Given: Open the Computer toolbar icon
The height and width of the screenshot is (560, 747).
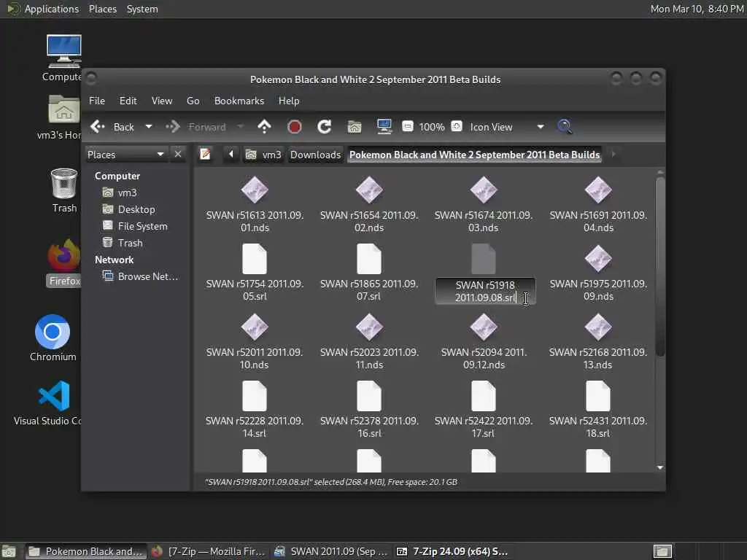Looking at the screenshot, I should click(384, 127).
